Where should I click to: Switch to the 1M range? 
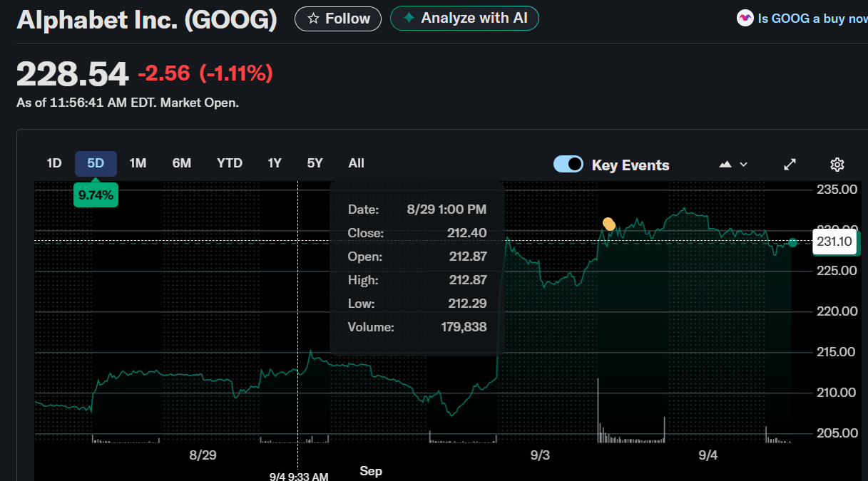138,163
